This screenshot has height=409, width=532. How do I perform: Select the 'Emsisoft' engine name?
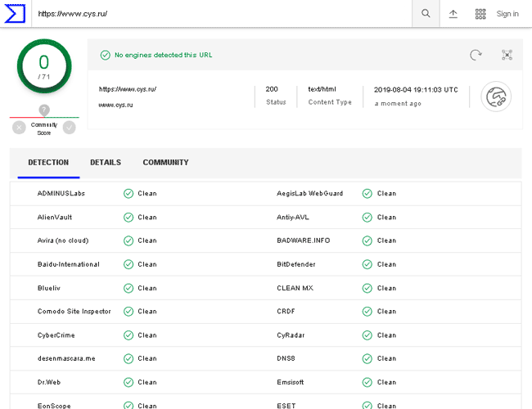click(290, 382)
